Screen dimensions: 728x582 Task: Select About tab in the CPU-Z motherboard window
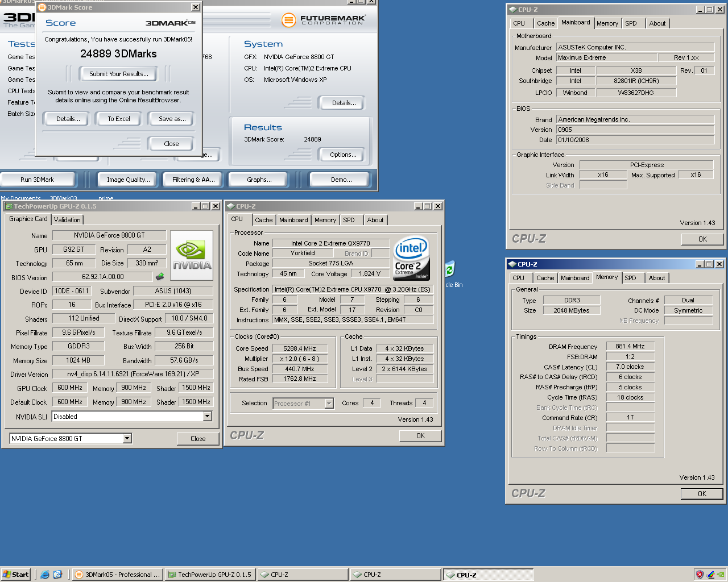pos(657,23)
